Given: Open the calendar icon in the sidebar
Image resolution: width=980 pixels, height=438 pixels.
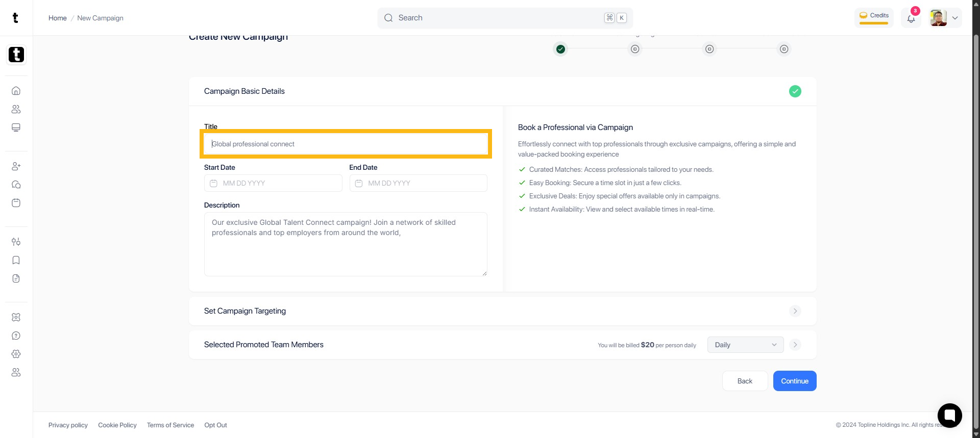Looking at the screenshot, I should [x=16, y=203].
